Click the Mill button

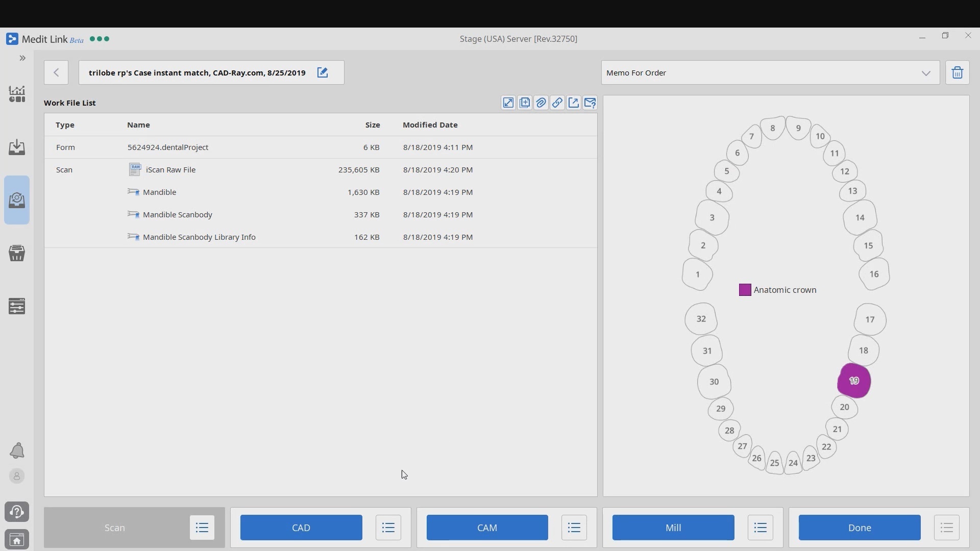coord(673,528)
